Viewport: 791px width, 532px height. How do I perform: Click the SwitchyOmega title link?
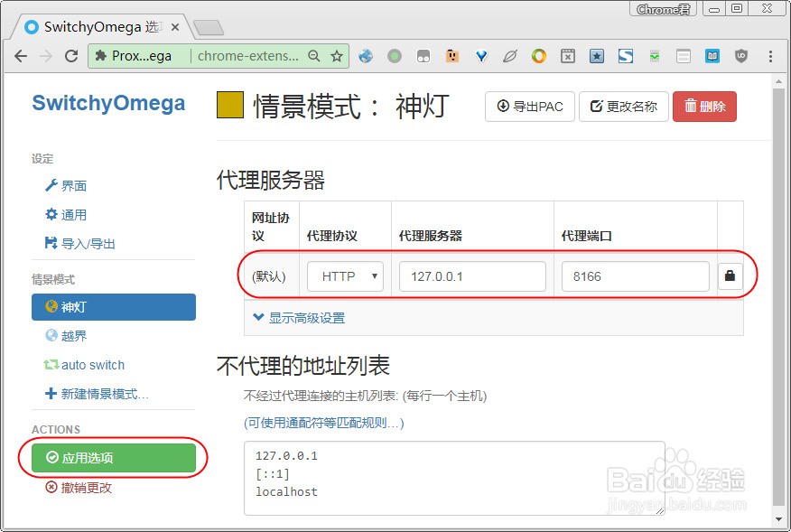click(x=108, y=103)
